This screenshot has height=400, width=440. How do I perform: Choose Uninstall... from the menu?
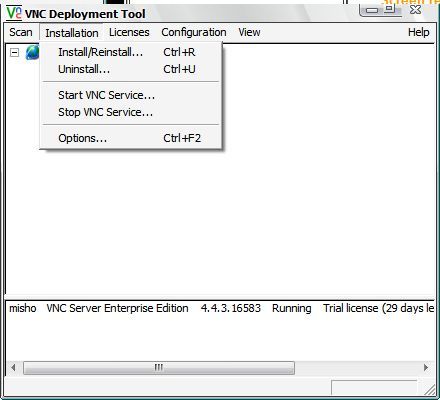point(131,69)
